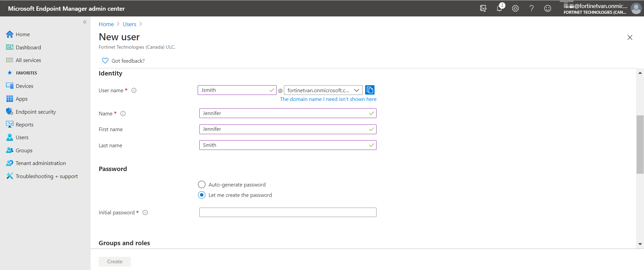Image resolution: width=644 pixels, height=270 pixels.
Task: Open the account menu avatar
Action: (x=636, y=8)
